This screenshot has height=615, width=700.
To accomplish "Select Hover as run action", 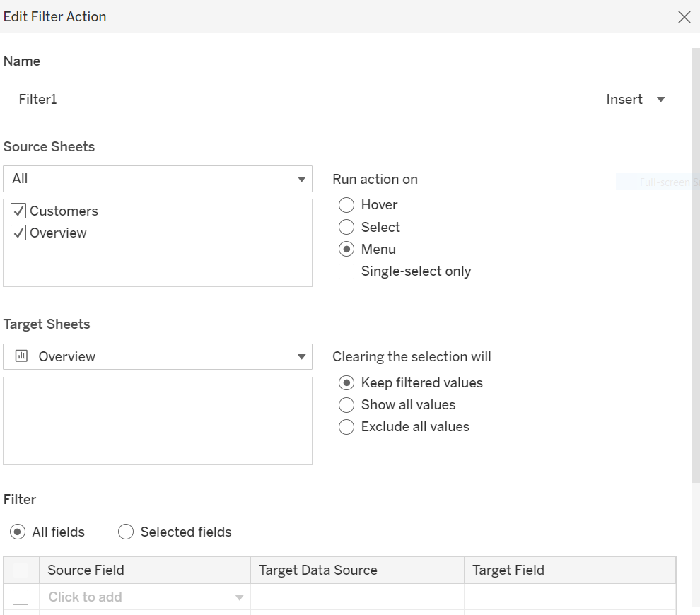I will click(x=346, y=205).
